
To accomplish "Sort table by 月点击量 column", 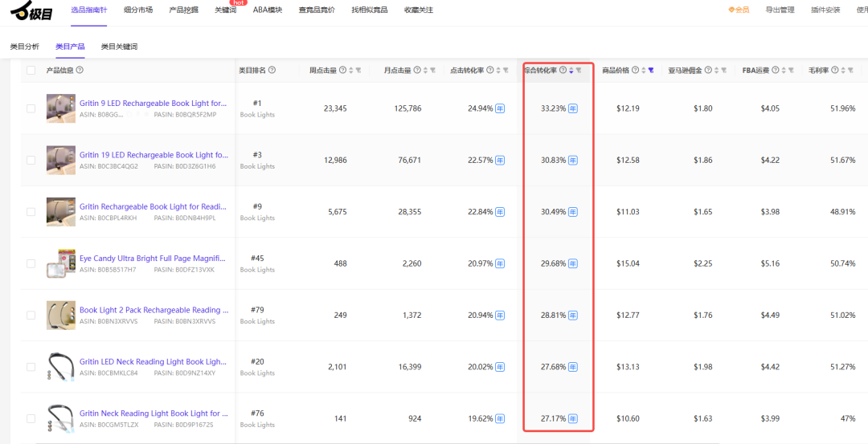I will coord(425,70).
